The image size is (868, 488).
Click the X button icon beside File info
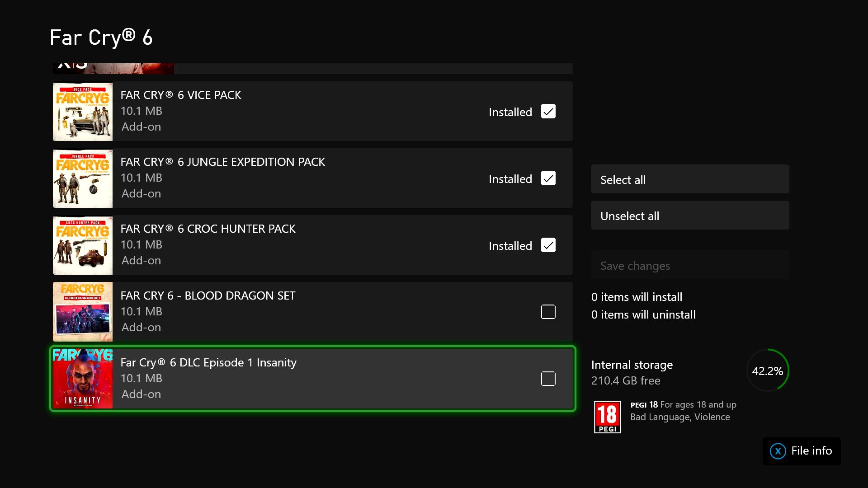pos(778,451)
